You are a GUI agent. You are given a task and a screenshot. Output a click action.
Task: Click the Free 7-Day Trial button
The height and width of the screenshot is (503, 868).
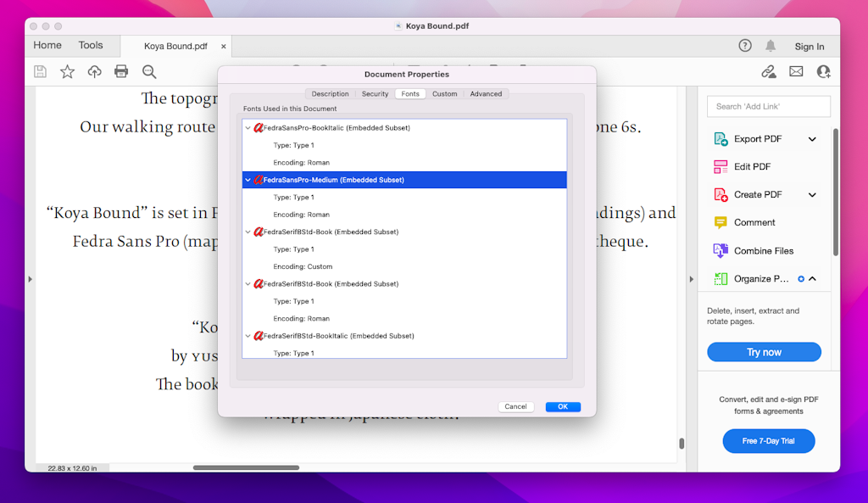click(768, 441)
